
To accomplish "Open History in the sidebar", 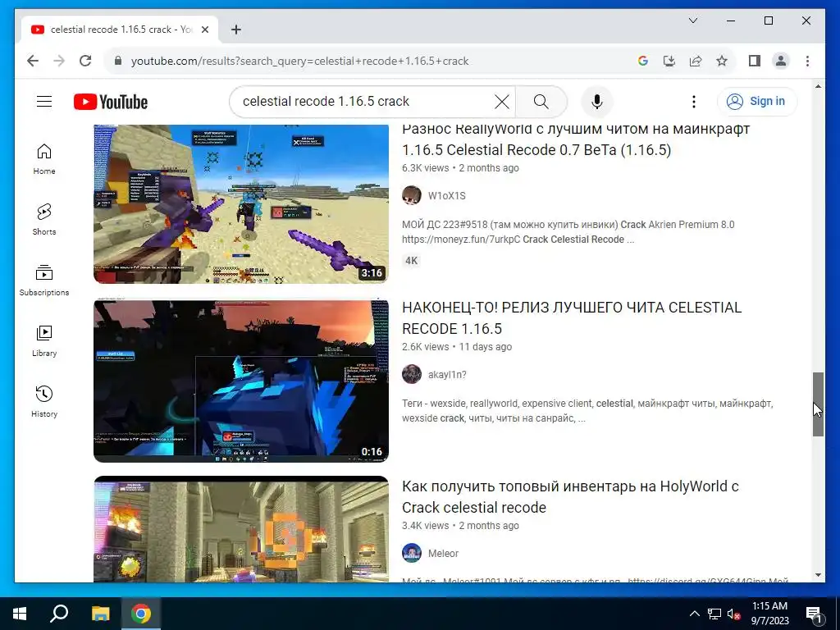I will 44,401.
